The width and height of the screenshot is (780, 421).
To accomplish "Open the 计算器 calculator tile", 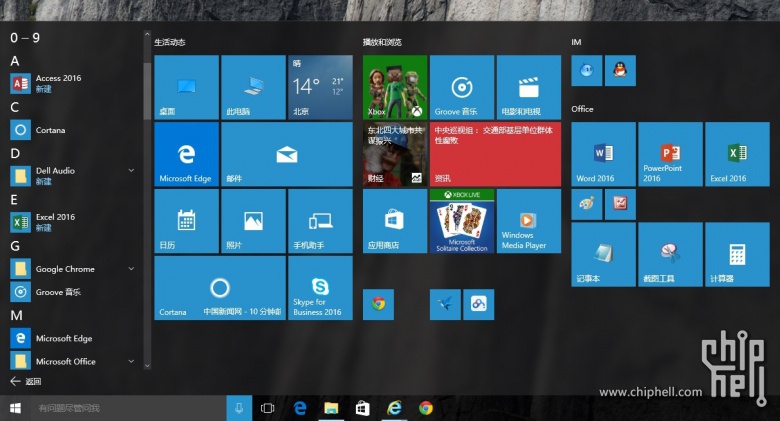I will click(x=737, y=254).
